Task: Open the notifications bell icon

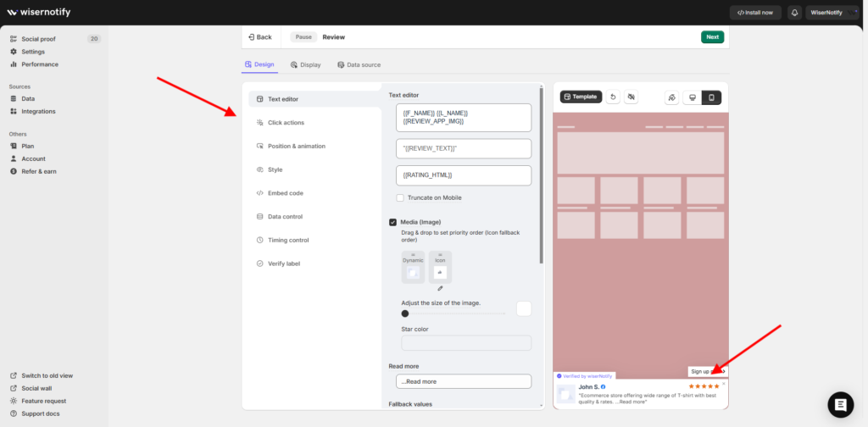Action: [x=794, y=13]
